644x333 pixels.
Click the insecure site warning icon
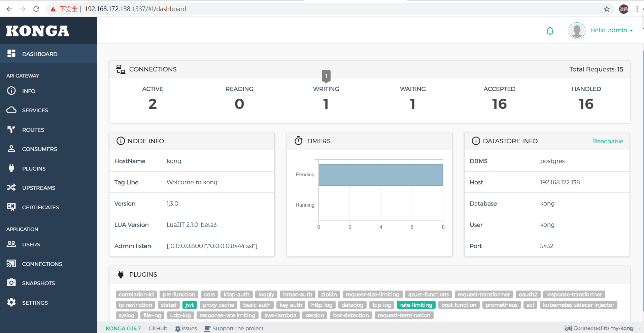click(x=53, y=9)
